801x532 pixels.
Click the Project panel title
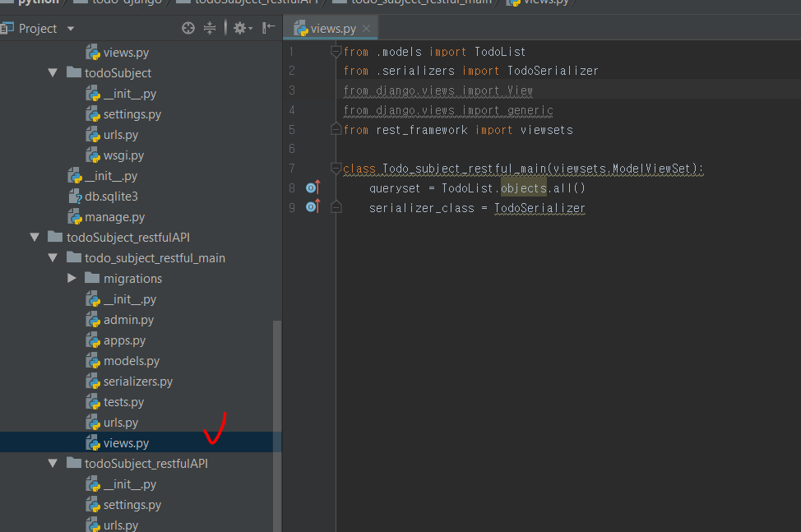(38, 29)
